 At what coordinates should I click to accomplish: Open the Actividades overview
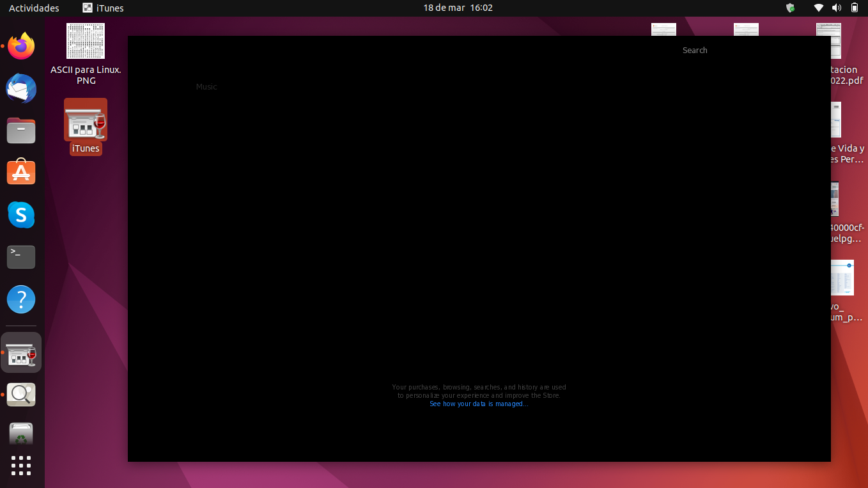(x=34, y=8)
